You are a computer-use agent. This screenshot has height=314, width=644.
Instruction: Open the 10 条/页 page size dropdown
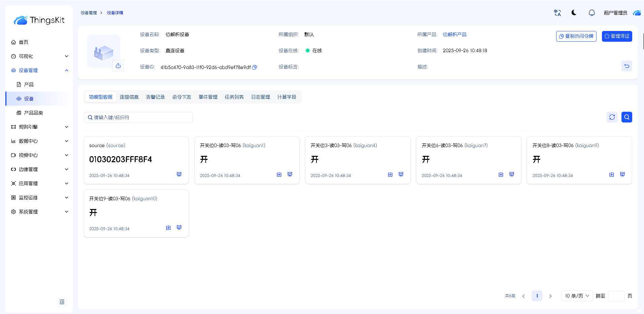pos(577,296)
